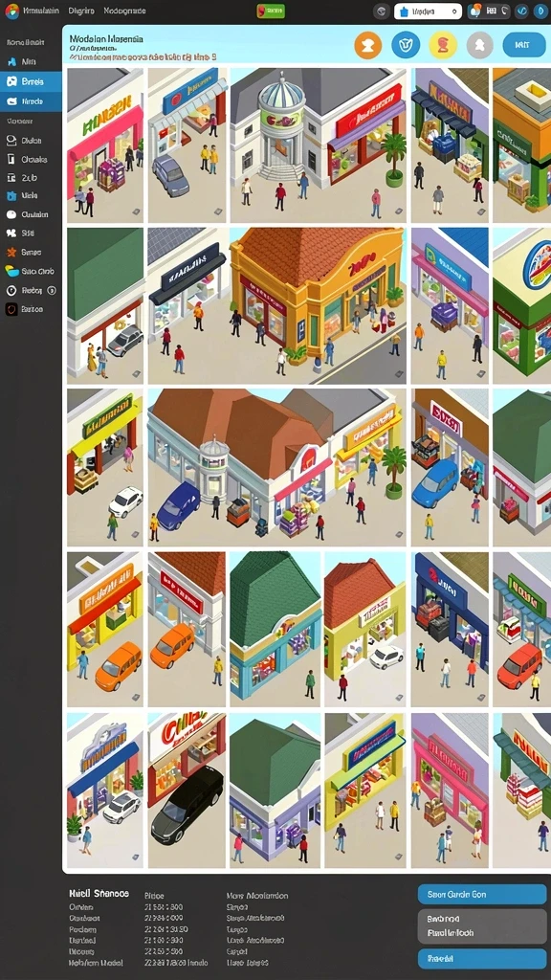The width and height of the screenshot is (551, 980).
Task: Open the thumbnail of the pink storefront with purple crates
Action: click(x=105, y=145)
